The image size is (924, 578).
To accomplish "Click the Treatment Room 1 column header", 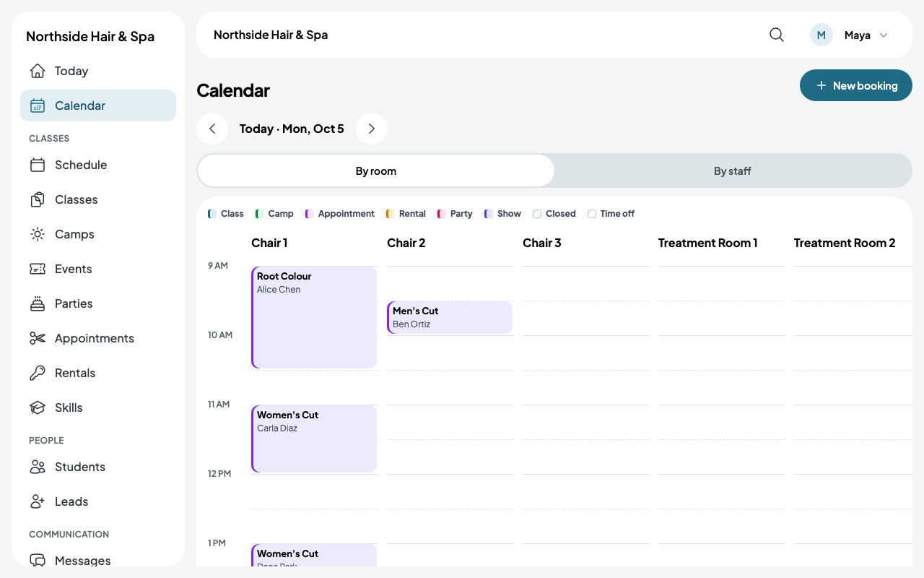I will click(708, 243).
